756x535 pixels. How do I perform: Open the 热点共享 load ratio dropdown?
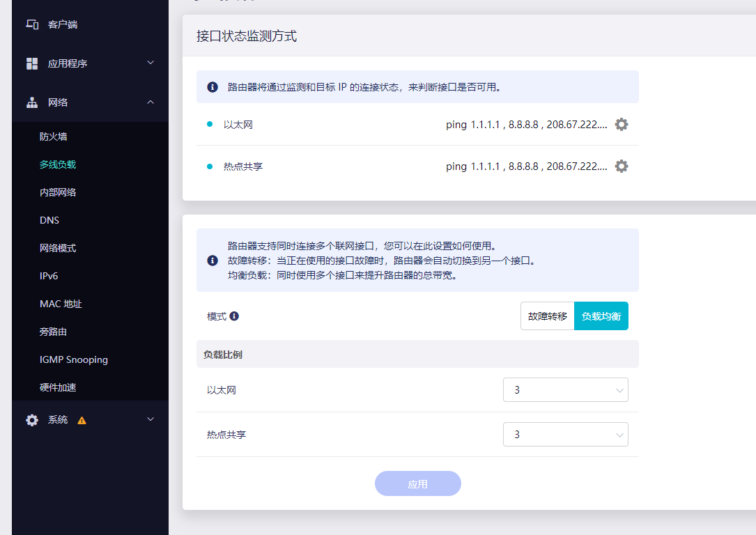(565, 434)
